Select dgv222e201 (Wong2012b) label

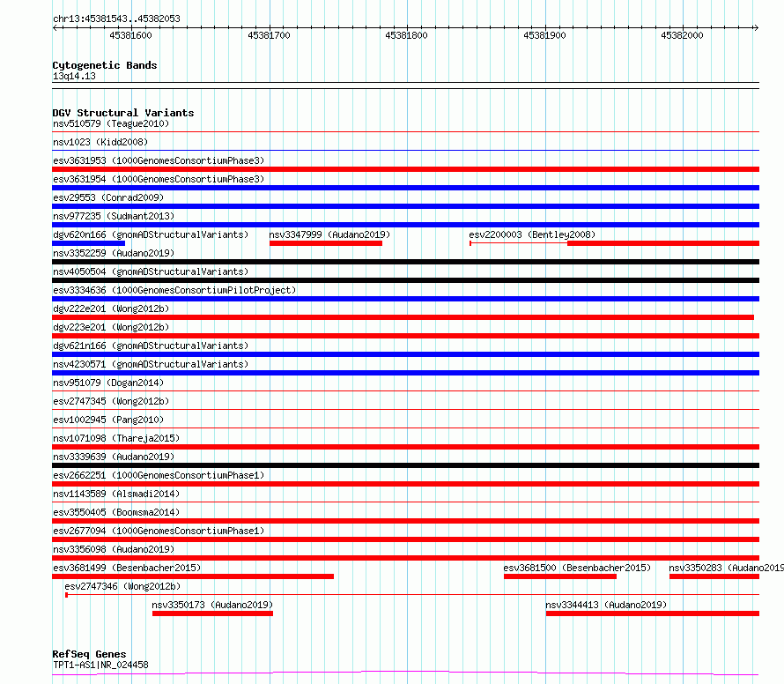(x=111, y=309)
